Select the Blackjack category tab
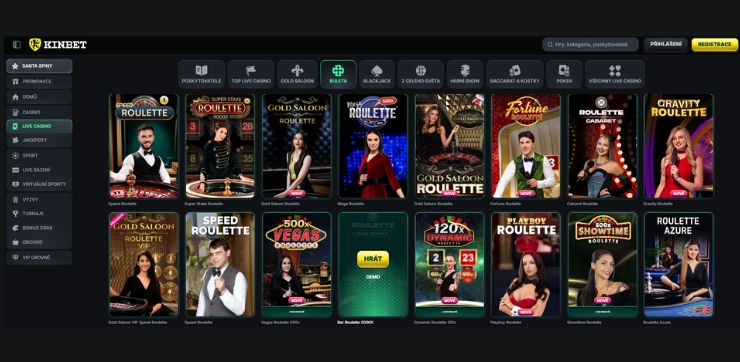The image size is (740, 362). [377, 75]
